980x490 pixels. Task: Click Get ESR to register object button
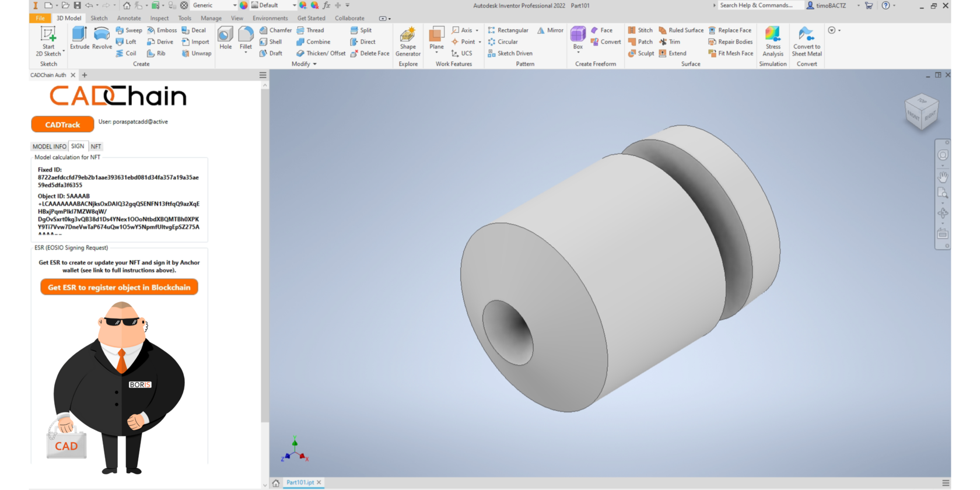[119, 287]
